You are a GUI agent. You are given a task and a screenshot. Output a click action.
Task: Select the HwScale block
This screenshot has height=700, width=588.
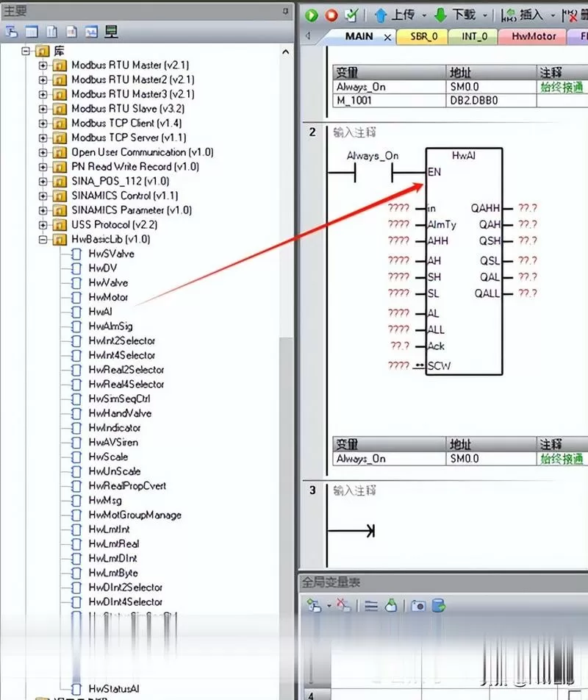click(108, 457)
